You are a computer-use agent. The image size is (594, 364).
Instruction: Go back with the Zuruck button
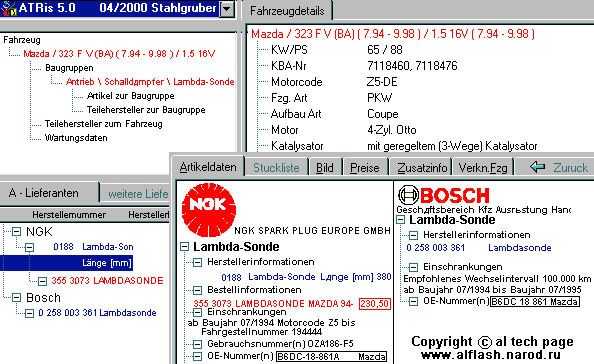(x=559, y=167)
